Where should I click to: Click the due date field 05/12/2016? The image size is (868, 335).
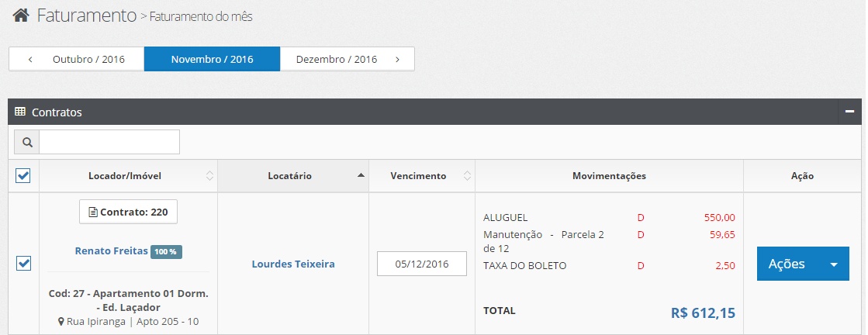pyautogui.click(x=422, y=264)
